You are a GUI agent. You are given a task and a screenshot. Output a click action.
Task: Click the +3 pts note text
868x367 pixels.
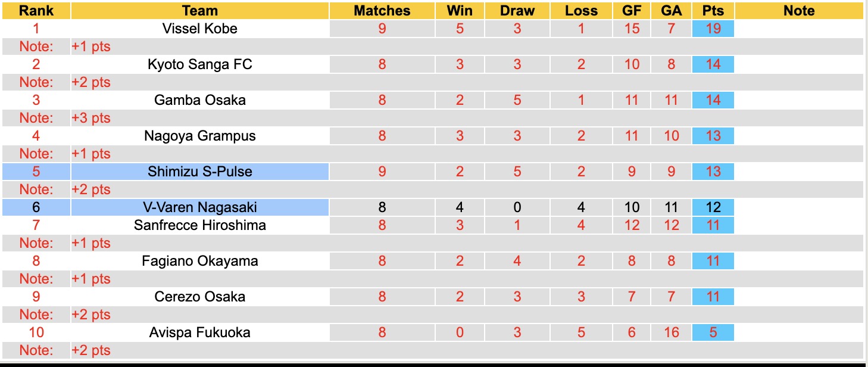pos(91,118)
